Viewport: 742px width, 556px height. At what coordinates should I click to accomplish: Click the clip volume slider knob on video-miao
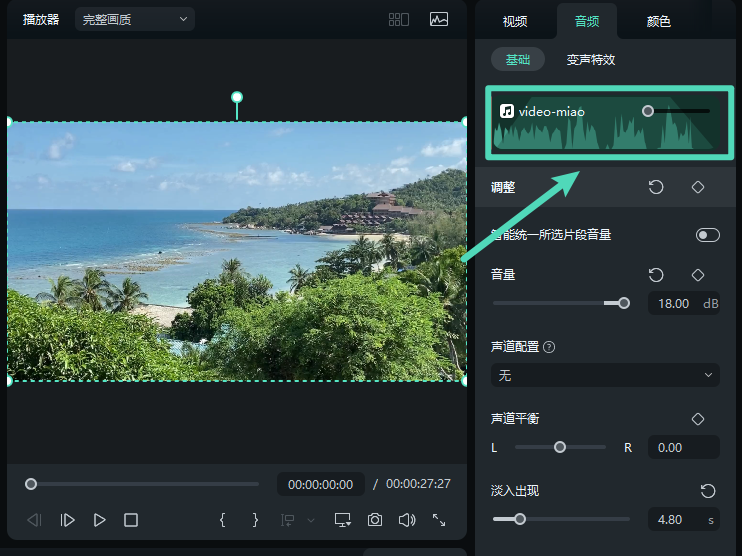[648, 111]
